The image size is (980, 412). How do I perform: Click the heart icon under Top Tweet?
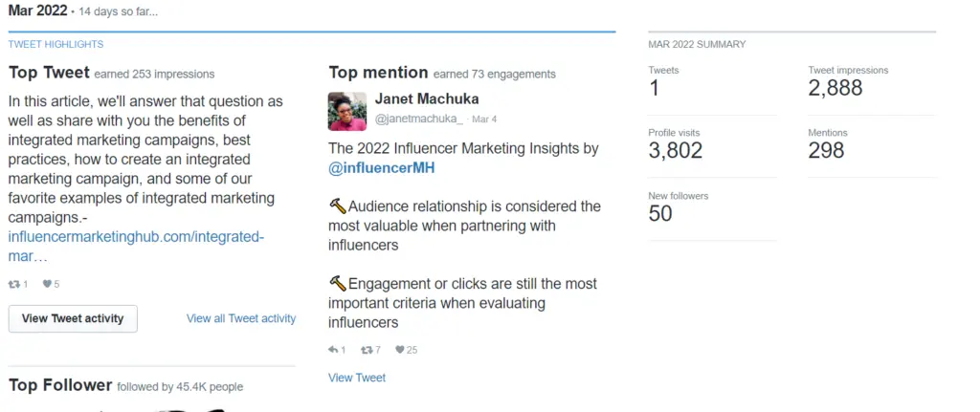(x=46, y=284)
